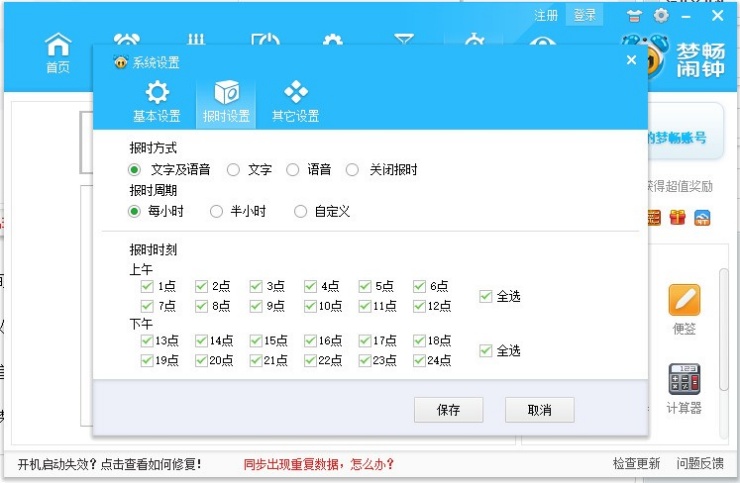Uncheck the 9点 checkbox
Image resolution: width=740 pixels, height=483 pixels.
click(256, 306)
